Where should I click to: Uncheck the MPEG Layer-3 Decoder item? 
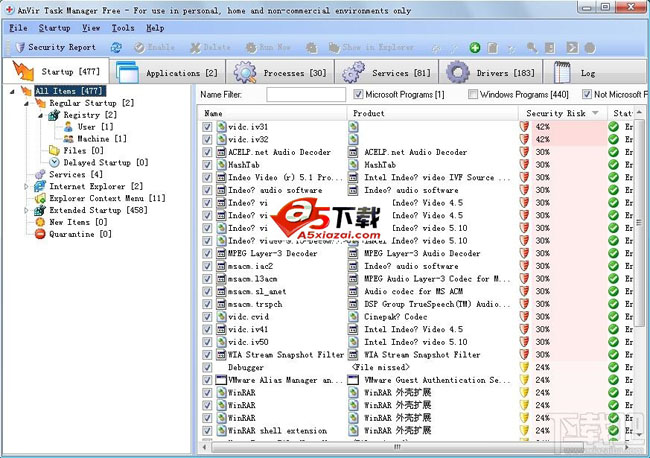(x=207, y=253)
